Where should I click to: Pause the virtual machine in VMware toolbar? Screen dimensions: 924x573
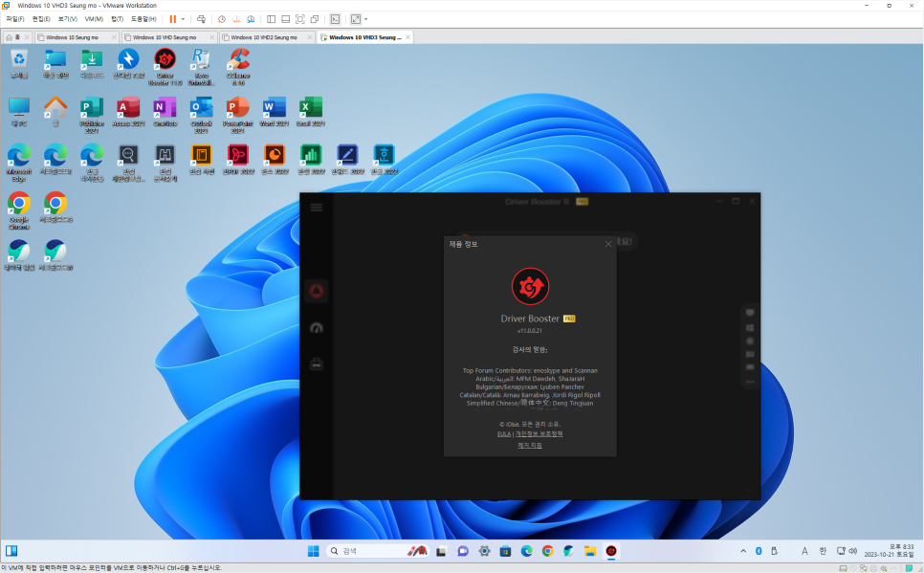tap(173, 19)
